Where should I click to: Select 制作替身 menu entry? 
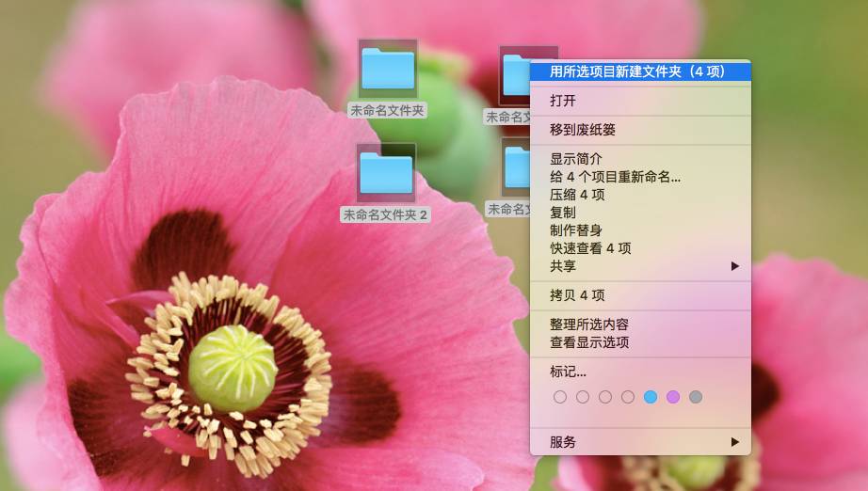(x=640, y=230)
